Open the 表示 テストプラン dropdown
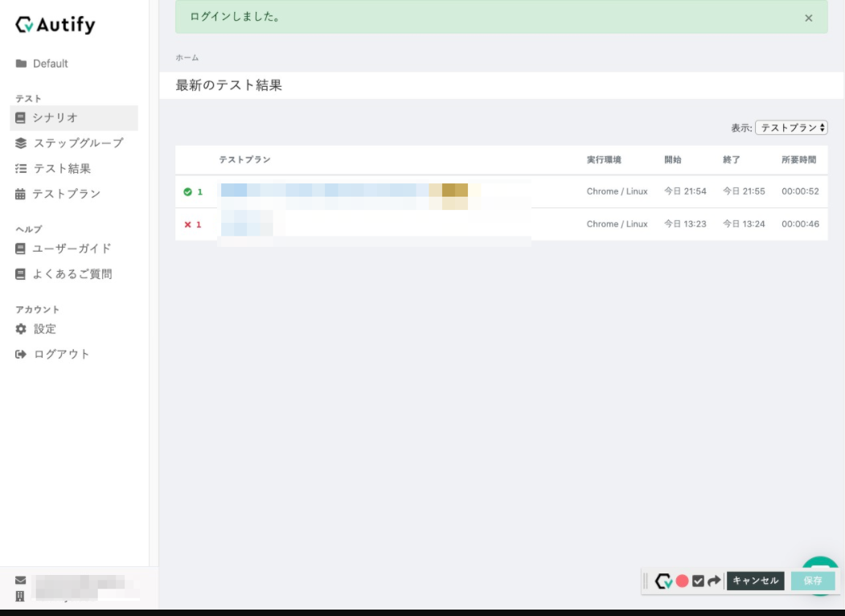 pyautogui.click(x=791, y=128)
